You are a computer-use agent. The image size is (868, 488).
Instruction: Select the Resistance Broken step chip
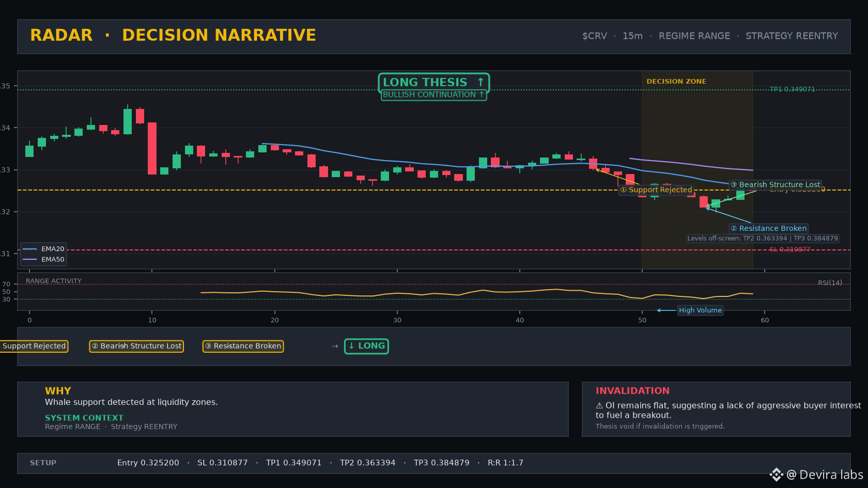coord(243,346)
